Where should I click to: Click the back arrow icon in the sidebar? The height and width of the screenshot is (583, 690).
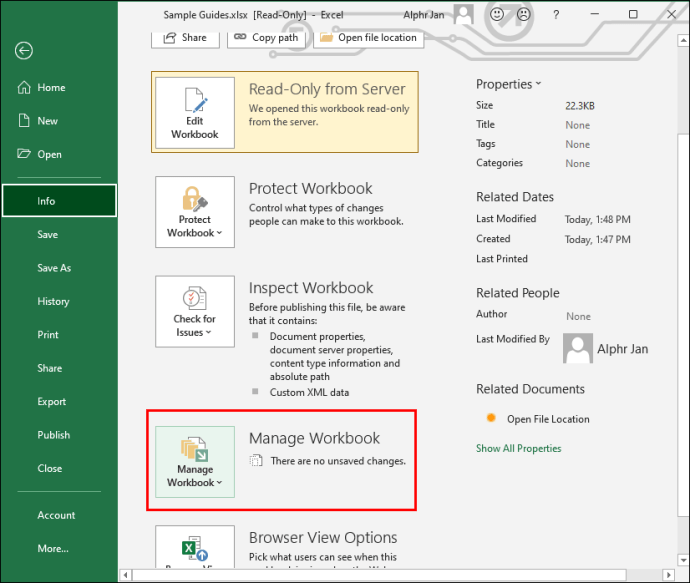tap(24, 51)
